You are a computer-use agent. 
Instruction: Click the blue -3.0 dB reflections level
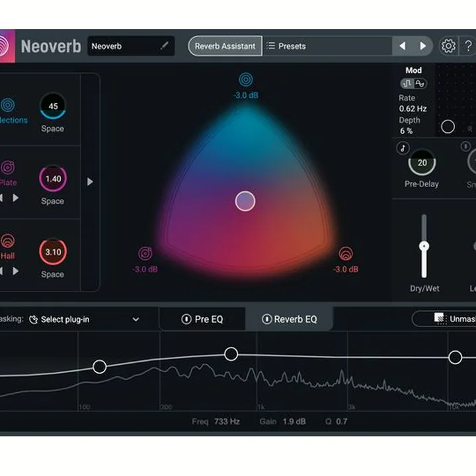[x=246, y=95]
